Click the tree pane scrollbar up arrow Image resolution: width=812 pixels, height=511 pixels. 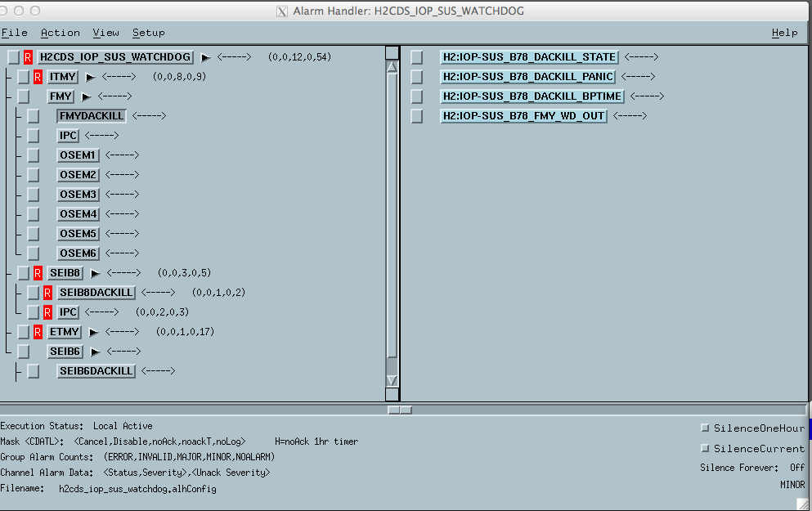[392, 67]
